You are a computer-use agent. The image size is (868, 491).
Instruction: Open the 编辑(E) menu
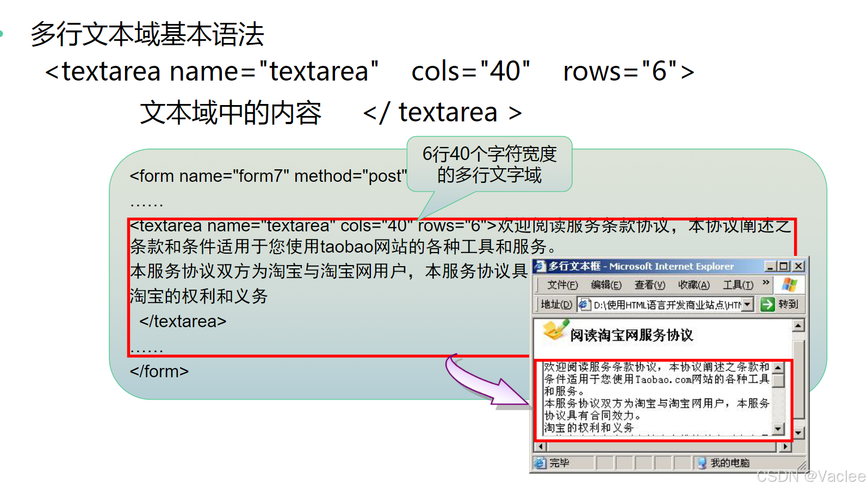[606, 285]
